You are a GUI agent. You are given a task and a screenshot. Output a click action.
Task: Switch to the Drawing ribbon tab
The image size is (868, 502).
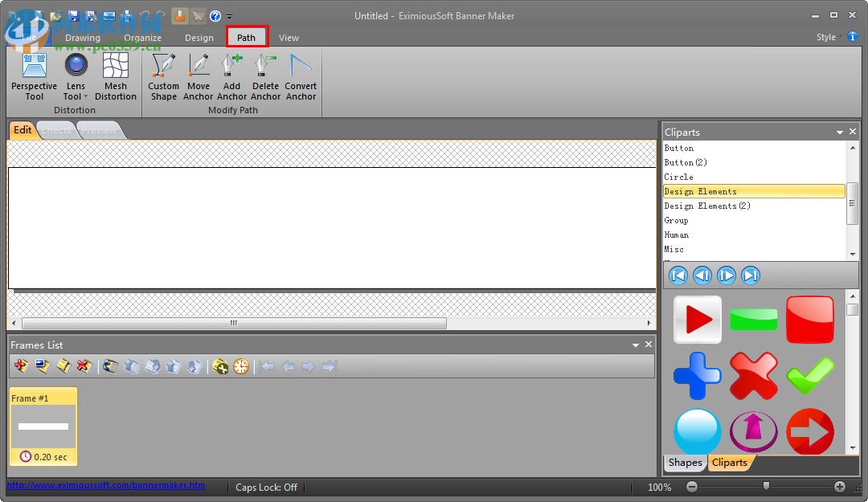pyautogui.click(x=82, y=37)
